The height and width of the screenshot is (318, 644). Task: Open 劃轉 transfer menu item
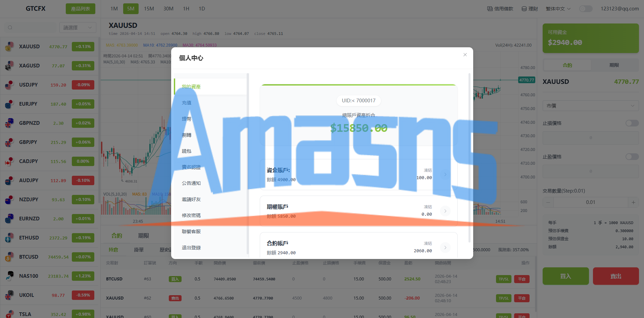[211, 135]
